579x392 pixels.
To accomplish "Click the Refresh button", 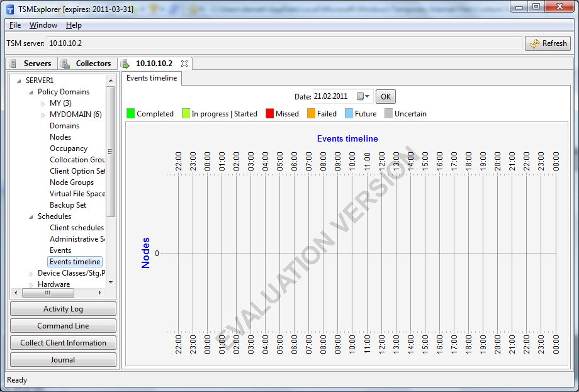I will pyautogui.click(x=548, y=43).
